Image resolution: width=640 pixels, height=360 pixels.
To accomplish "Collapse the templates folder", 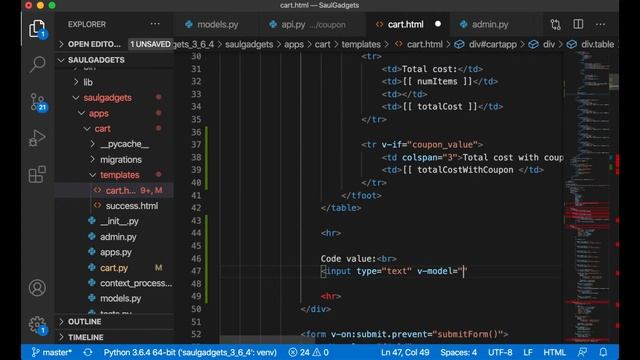I will tap(120, 175).
